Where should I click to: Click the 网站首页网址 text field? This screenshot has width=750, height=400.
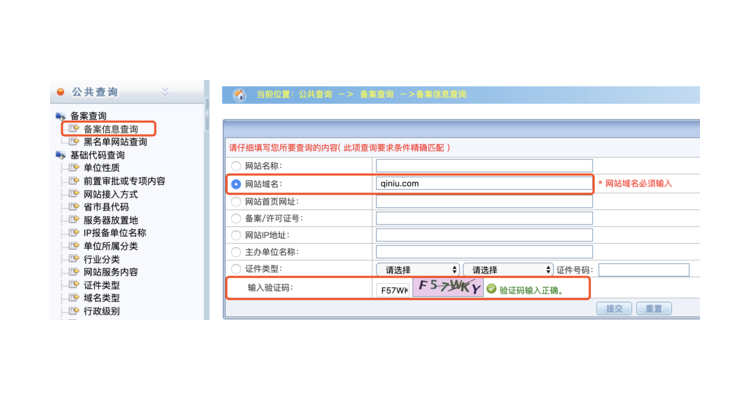click(484, 201)
